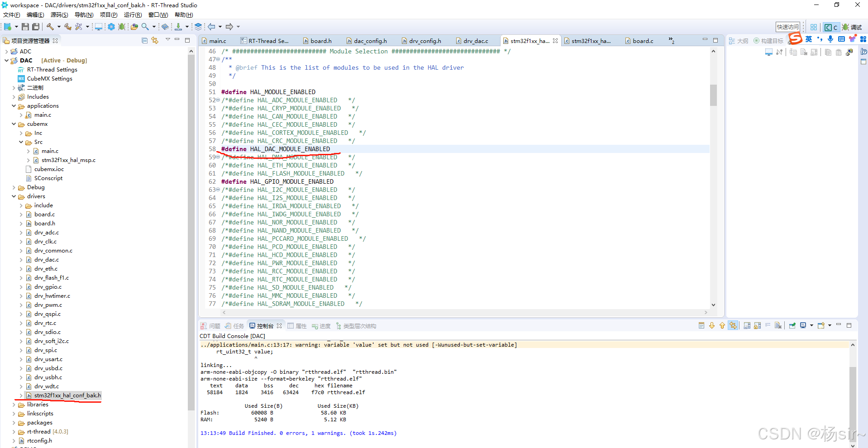
Task: Click the console scroll down arrow icon
Action: point(712,325)
